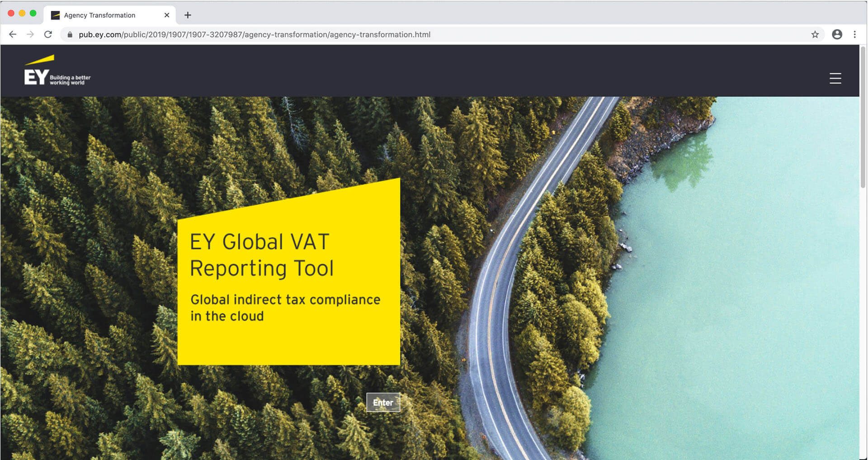Click the green fullscreen window button

tap(33, 13)
